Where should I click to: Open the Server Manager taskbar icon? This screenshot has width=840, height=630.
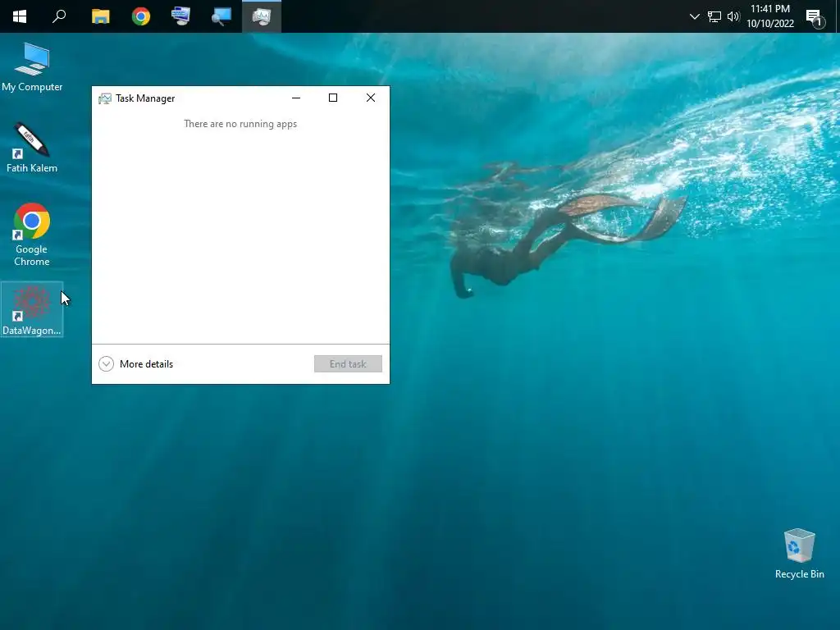tap(180, 16)
